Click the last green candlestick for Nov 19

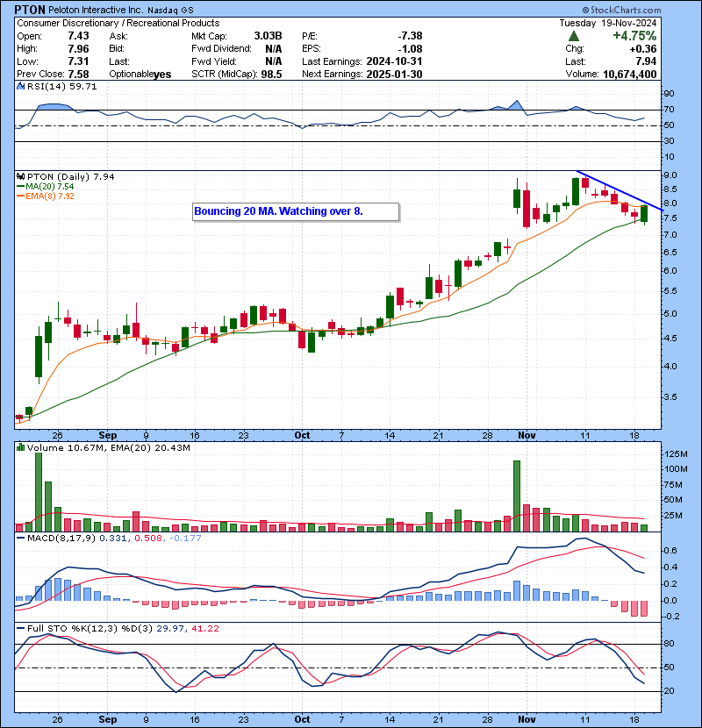tap(644, 214)
